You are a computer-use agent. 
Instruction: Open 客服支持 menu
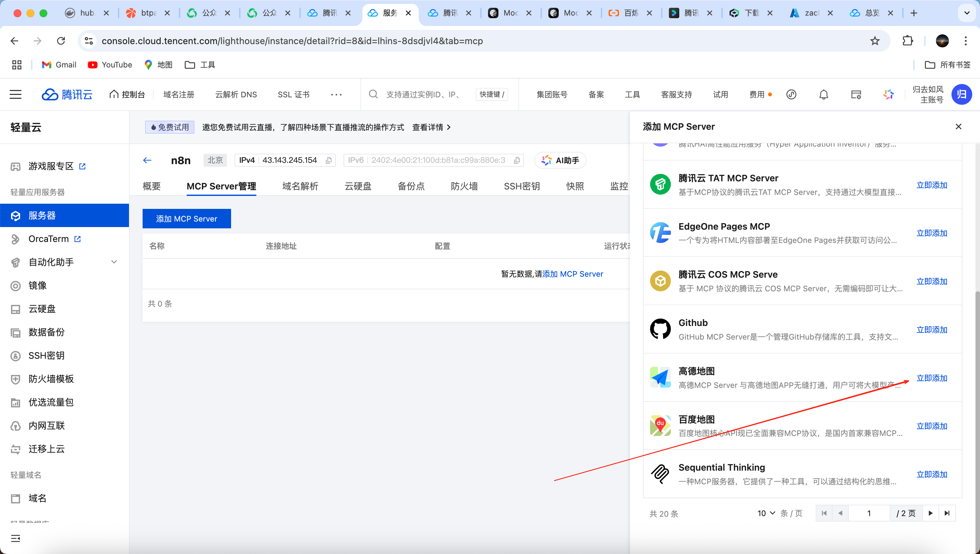click(676, 94)
